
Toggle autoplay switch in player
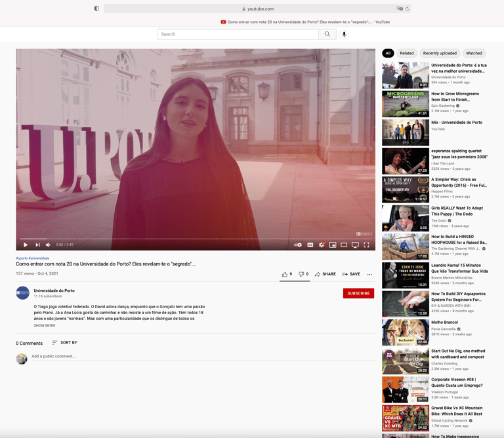(298, 245)
